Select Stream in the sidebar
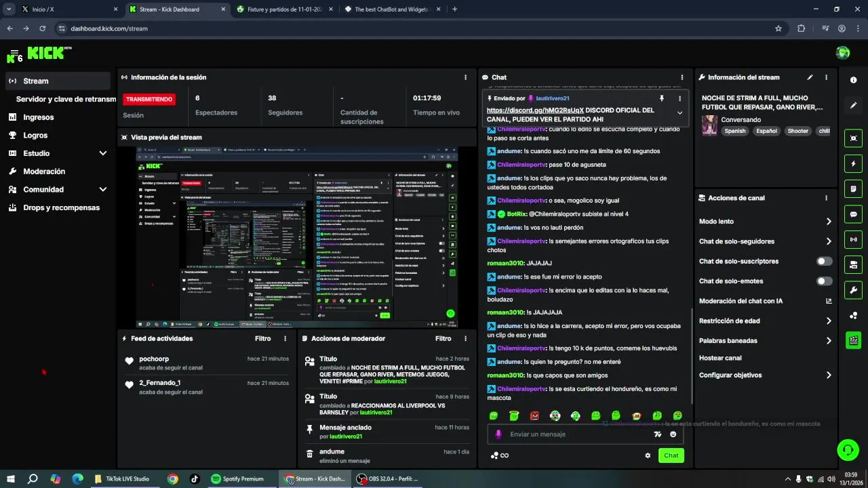 click(x=58, y=81)
